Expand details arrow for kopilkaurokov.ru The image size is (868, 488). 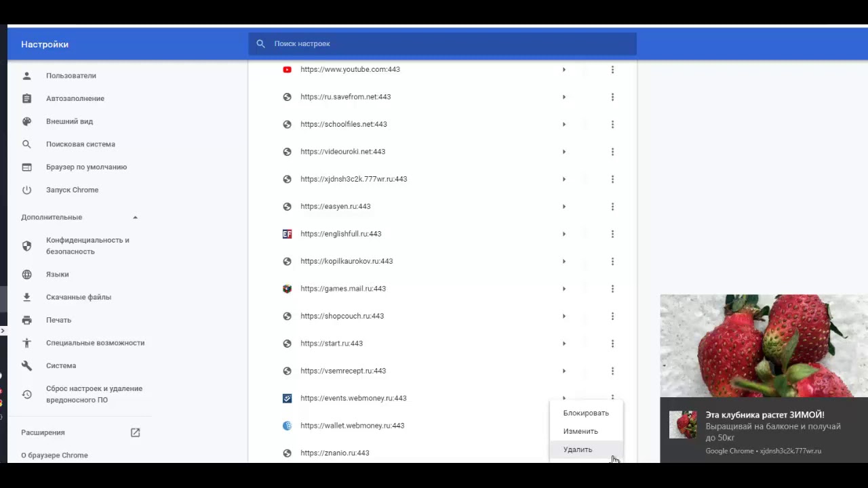[564, 262]
